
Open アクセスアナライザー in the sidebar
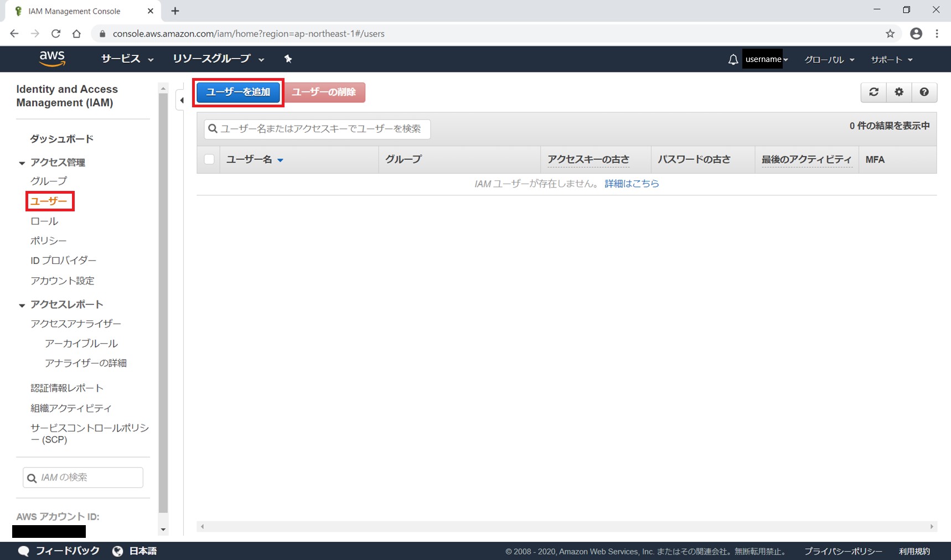76,324
